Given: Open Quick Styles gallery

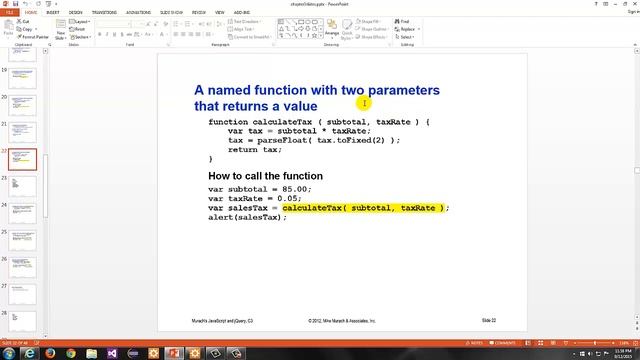Looking at the screenshot, I should click(x=347, y=29).
